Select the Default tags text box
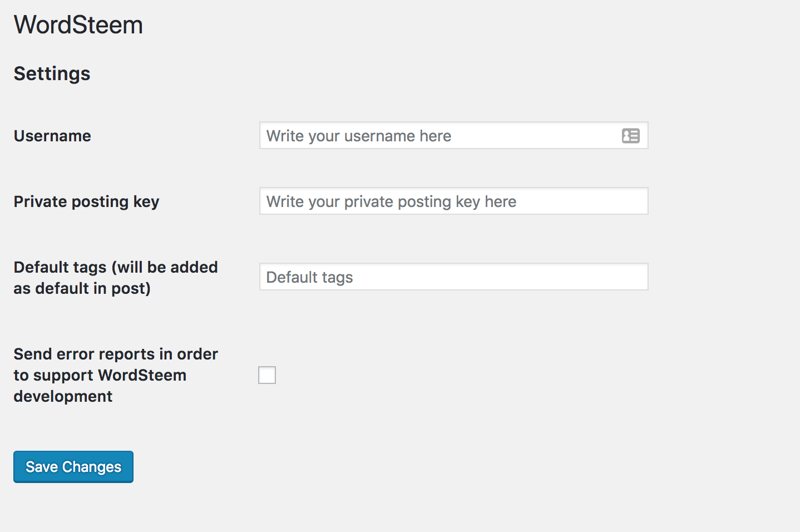800x532 pixels. 501,277
